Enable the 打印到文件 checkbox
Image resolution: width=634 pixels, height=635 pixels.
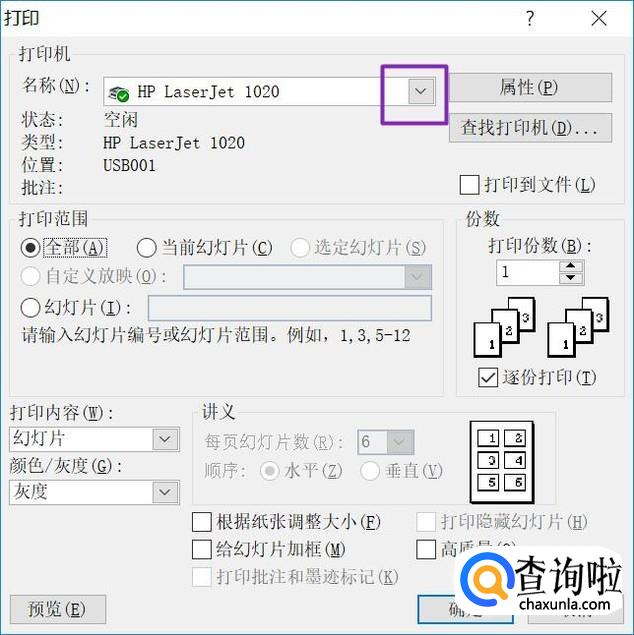(x=470, y=185)
